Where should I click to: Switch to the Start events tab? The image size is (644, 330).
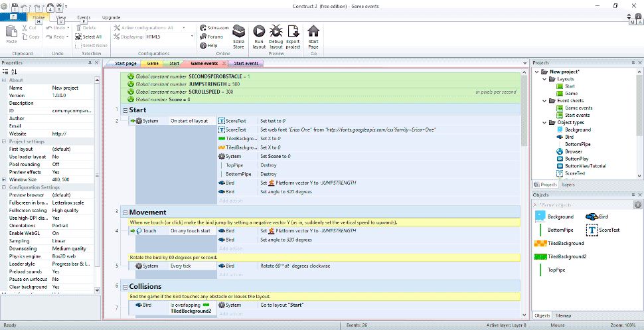[246, 64]
